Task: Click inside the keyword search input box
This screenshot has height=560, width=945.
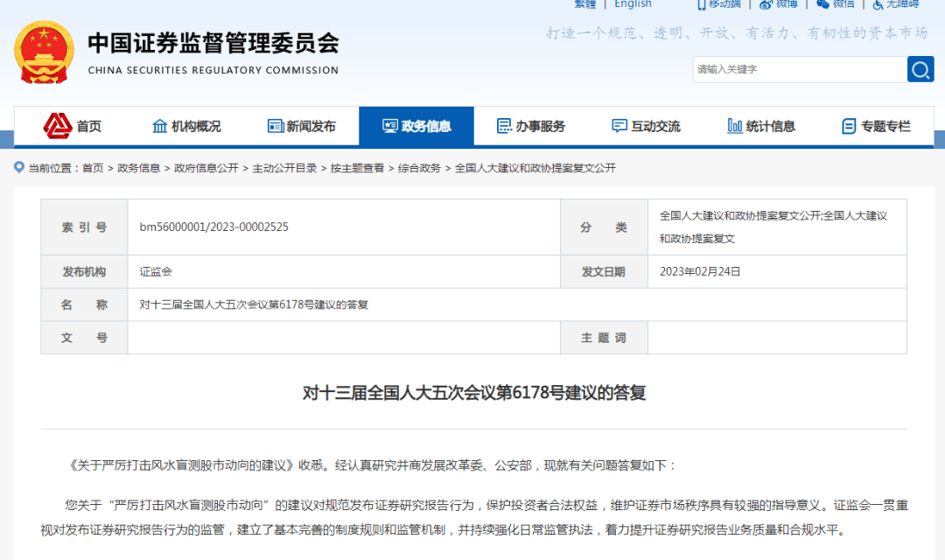Action: (x=787, y=69)
